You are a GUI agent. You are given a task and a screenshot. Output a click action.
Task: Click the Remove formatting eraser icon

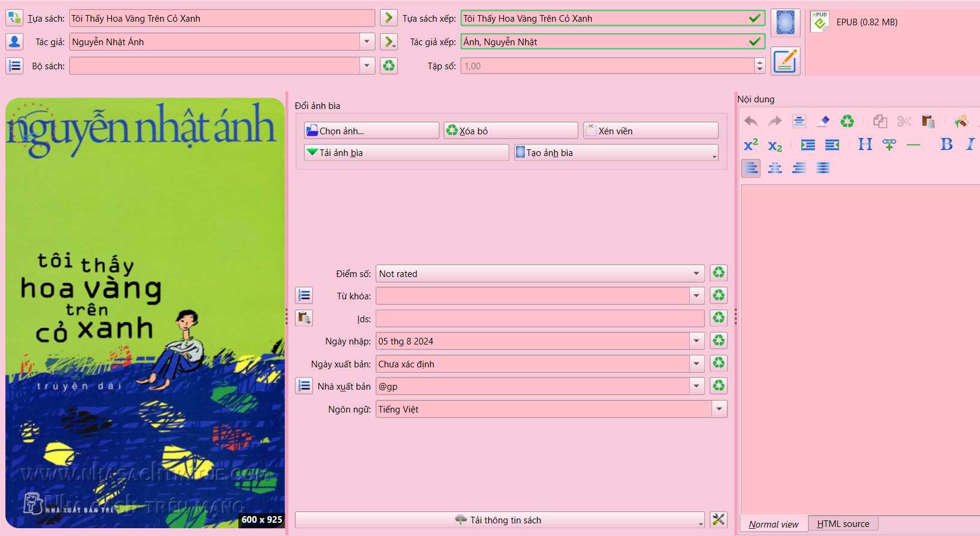click(x=823, y=121)
